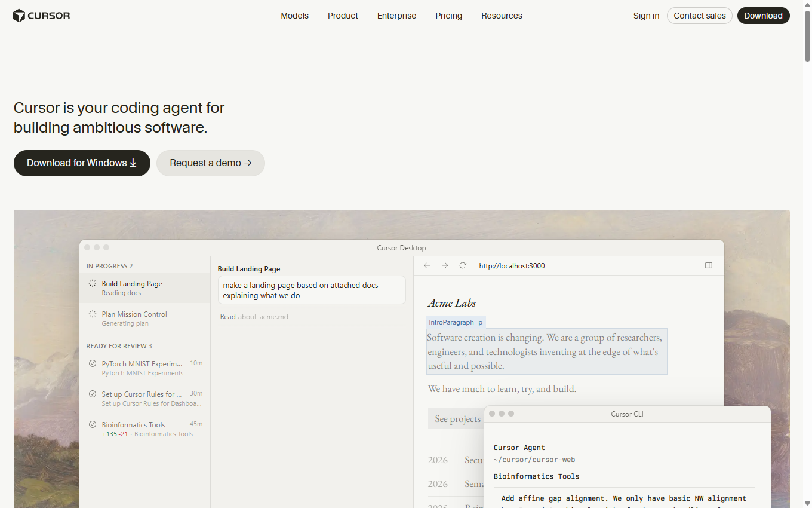Viewport: 812px width, 508px height.
Task: Click the scrollbar up arrow
Action: (x=807, y=5)
